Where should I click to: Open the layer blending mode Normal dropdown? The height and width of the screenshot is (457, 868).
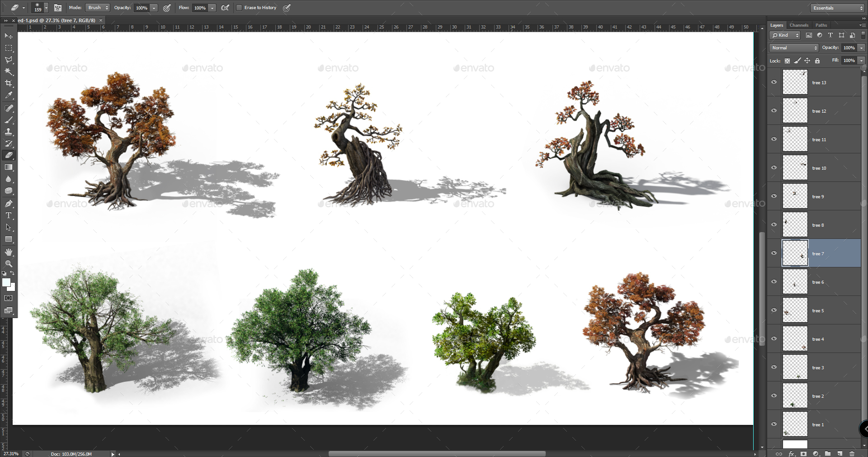tap(793, 48)
